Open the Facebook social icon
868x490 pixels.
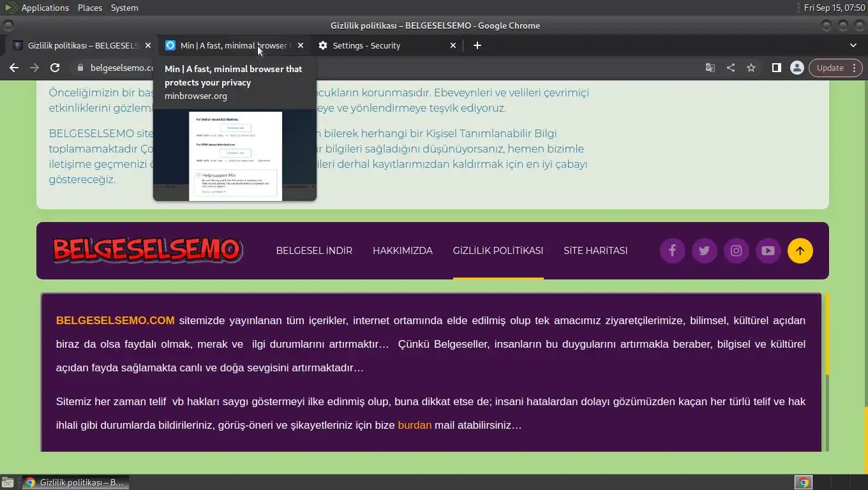(672, 251)
